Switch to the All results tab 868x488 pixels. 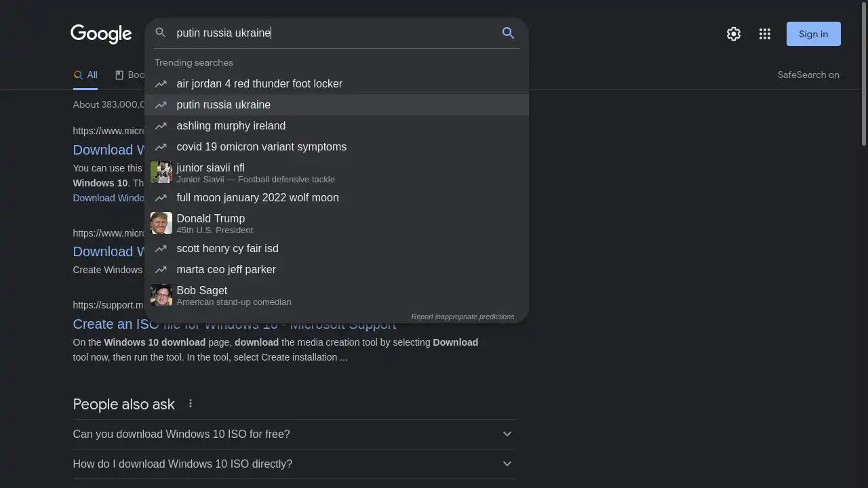85,75
